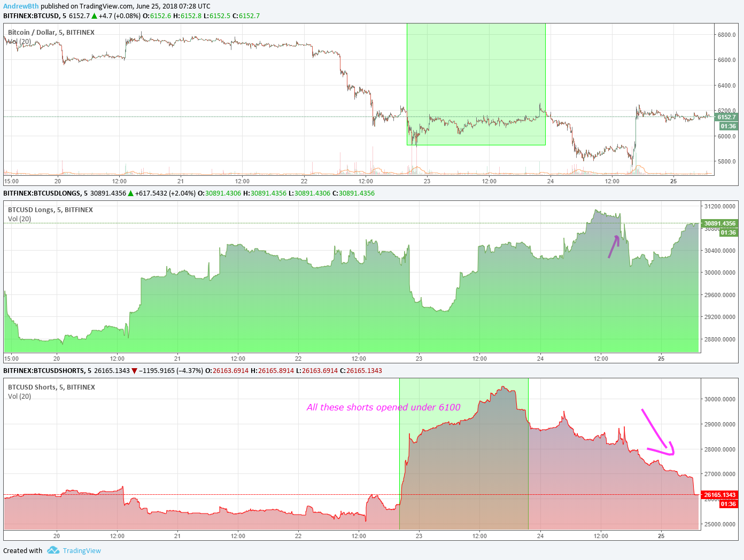Image resolution: width=744 pixels, height=560 pixels.
Task: Click the 6400.0 price axis label
Action: [x=727, y=85]
